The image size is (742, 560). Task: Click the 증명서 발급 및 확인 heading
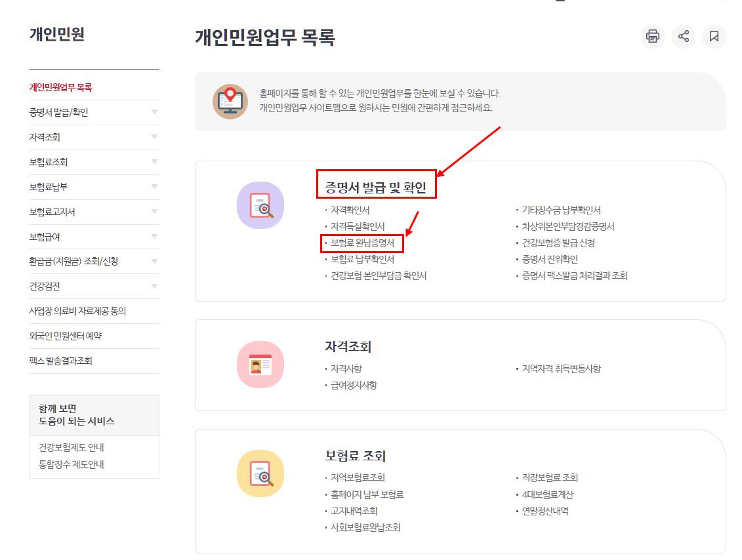pos(376,188)
